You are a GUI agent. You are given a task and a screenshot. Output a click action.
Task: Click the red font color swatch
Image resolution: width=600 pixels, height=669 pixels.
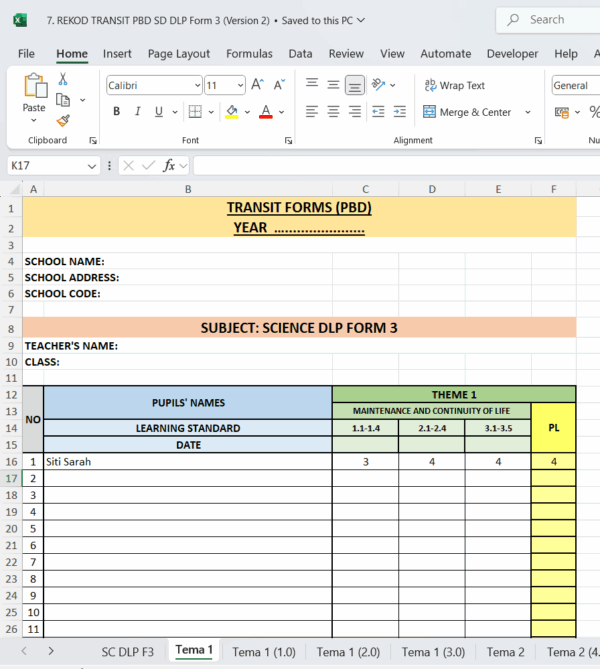[265, 112]
